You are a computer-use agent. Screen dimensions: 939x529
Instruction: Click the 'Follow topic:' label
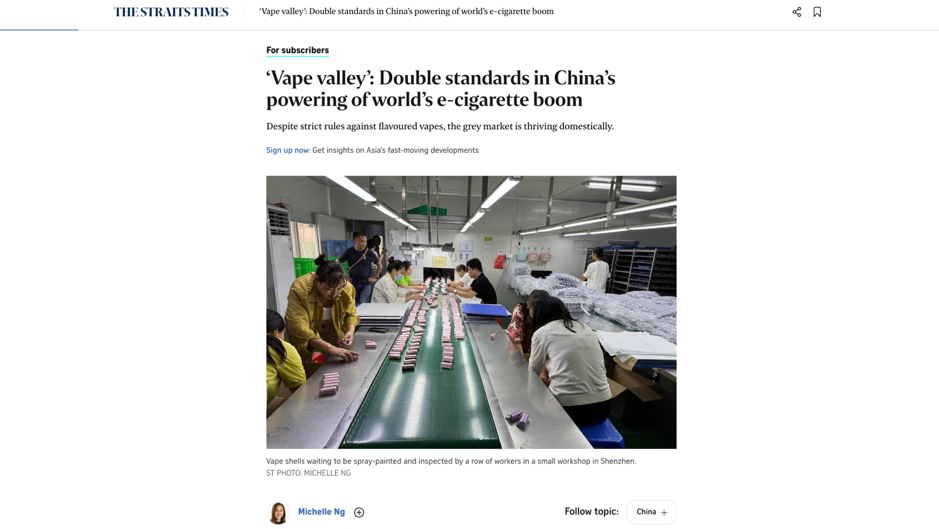pyautogui.click(x=592, y=512)
